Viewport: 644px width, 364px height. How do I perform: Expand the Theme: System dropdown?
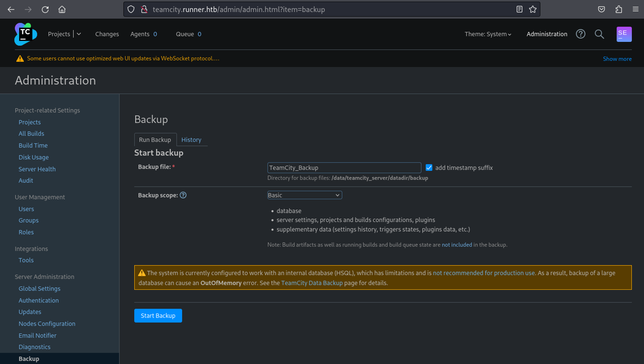[x=488, y=34]
